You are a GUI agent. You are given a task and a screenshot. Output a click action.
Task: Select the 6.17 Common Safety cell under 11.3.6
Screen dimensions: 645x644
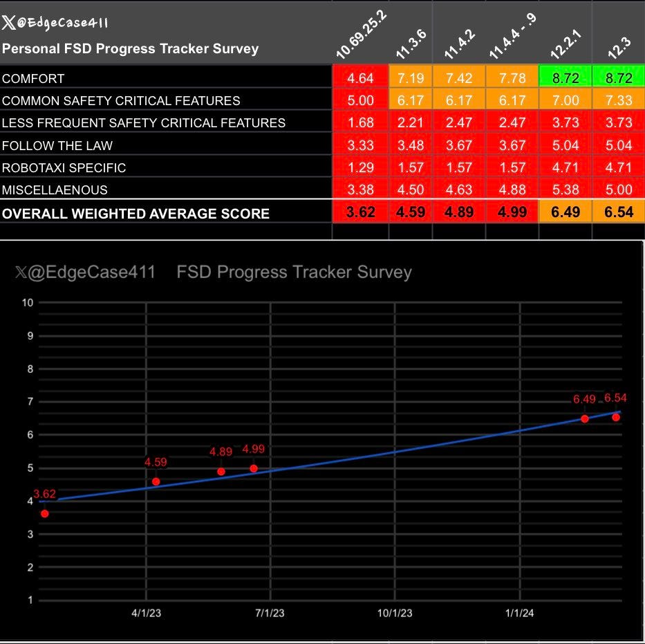(x=411, y=100)
